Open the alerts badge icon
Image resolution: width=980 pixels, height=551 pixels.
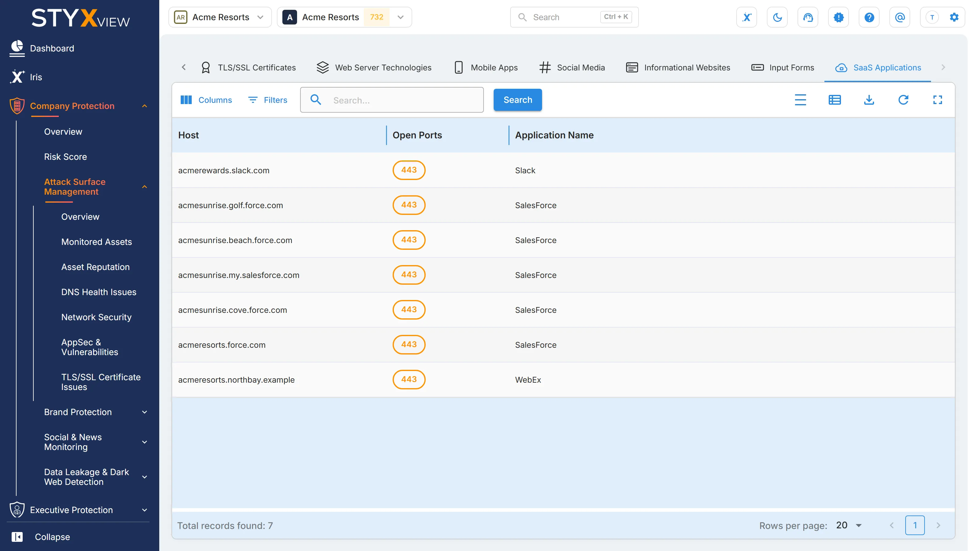pos(839,17)
